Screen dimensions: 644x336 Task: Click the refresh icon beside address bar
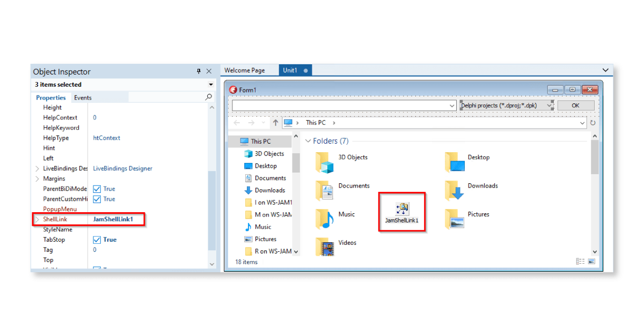point(593,123)
